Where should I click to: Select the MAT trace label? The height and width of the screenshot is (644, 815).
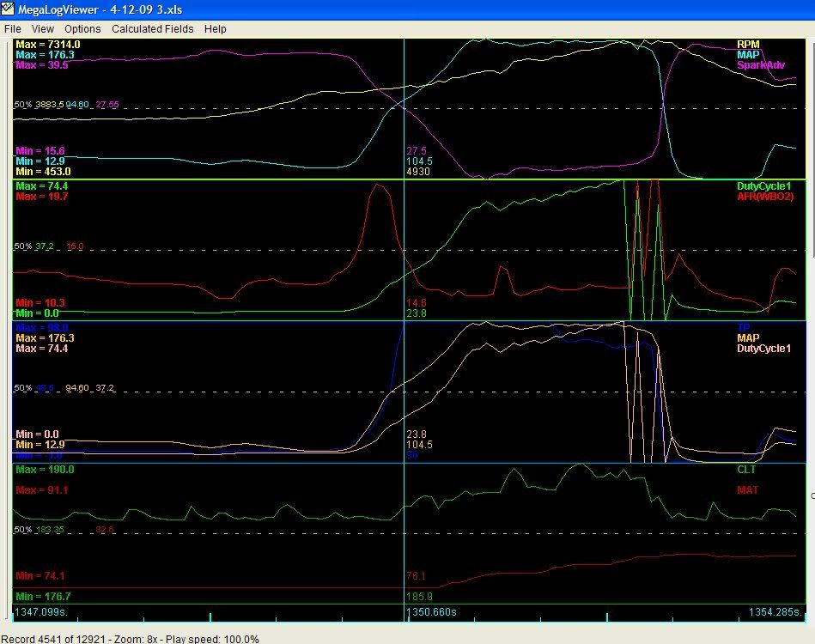tap(747, 490)
